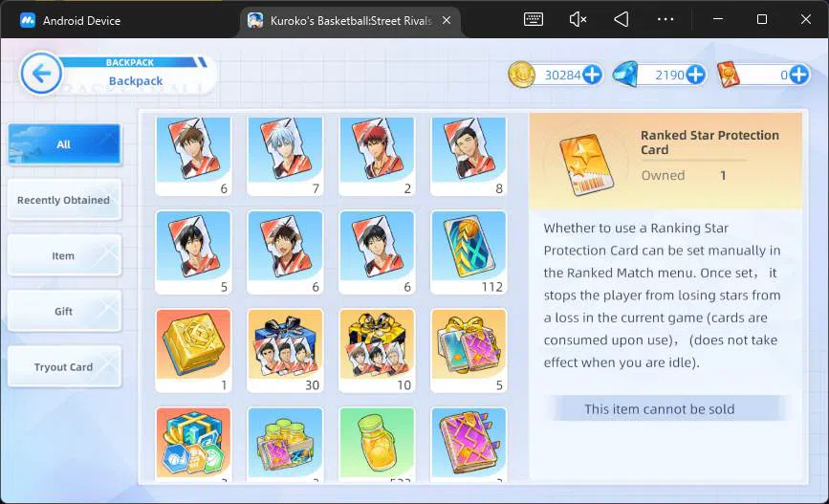This screenshot has width=829, height=504.
Task: Open the virtual keyboard settings icon
Action: point(533,19)
